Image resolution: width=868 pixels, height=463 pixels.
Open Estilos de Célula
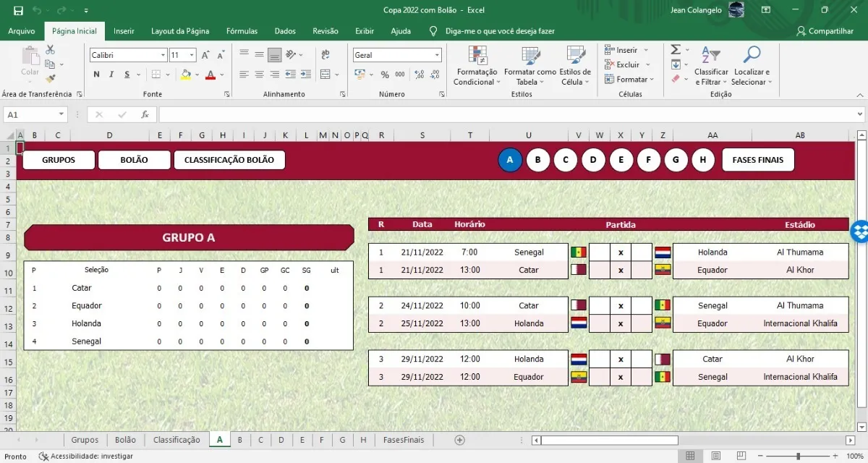coord(575,65)
